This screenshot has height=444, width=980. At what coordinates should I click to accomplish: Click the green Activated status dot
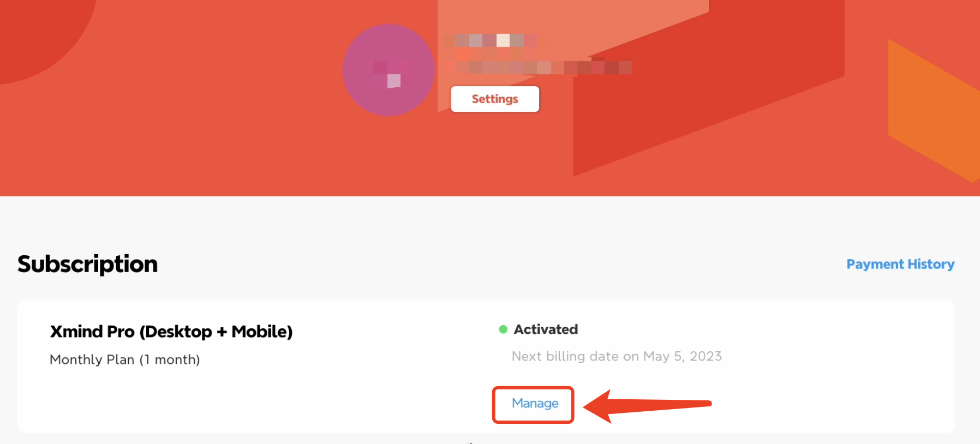coord(503,329)
